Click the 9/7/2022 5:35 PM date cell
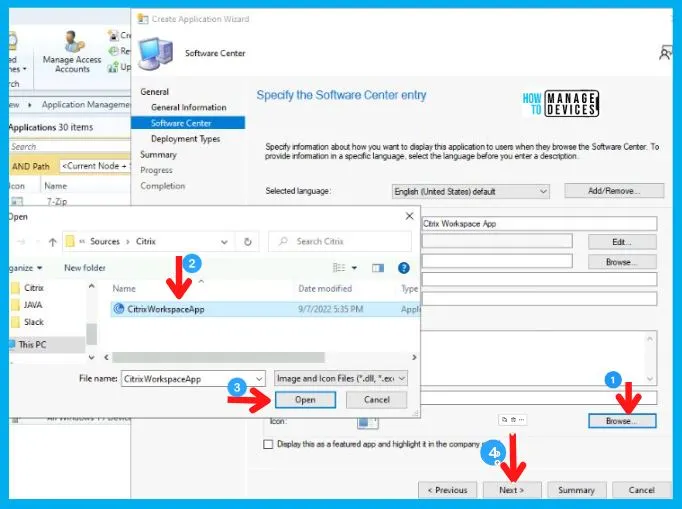The image size is (682, 509). [x=331, y=309]
